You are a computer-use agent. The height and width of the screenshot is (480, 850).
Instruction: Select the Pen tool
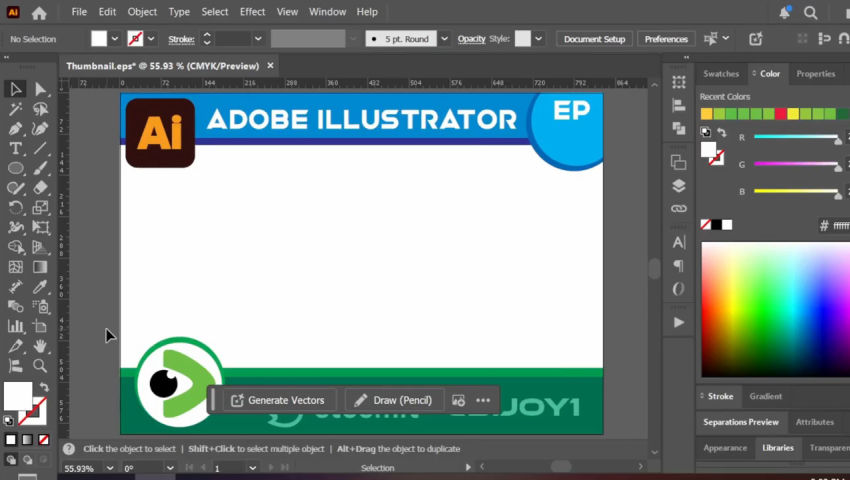16,129
